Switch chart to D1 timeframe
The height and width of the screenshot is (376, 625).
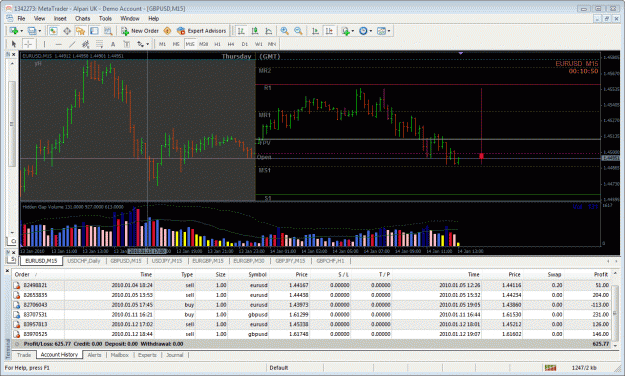(245, 44)
